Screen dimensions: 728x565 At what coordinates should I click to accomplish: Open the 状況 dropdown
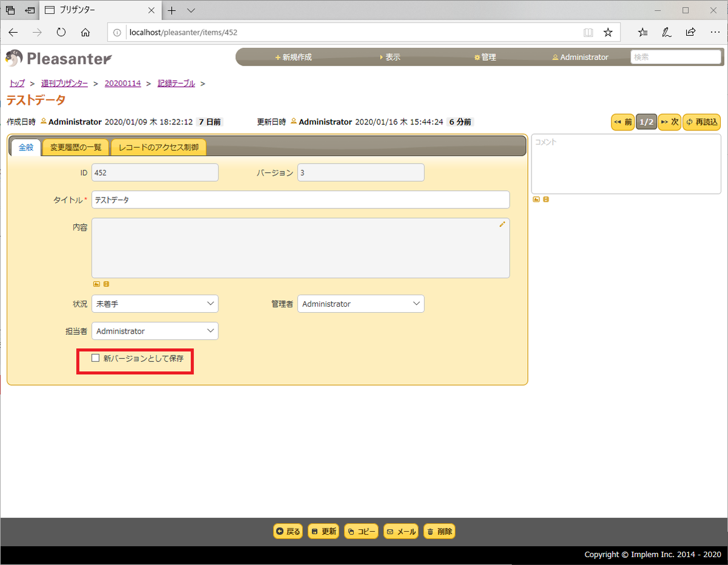[x=155, y=304]
